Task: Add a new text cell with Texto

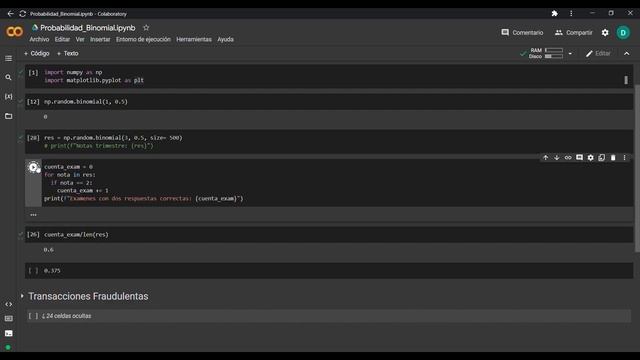Action: [x=67, y=53]
